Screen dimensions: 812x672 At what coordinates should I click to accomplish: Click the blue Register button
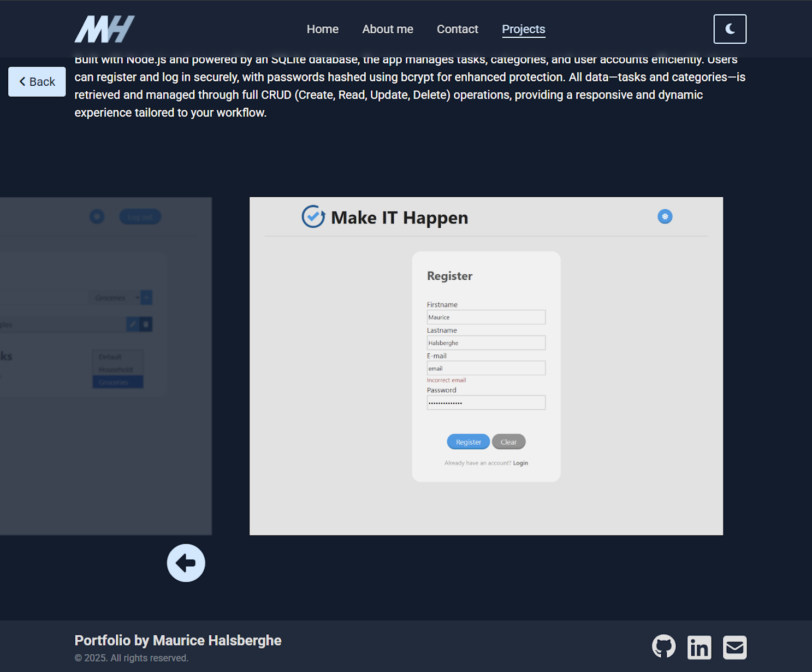(468, 442)
